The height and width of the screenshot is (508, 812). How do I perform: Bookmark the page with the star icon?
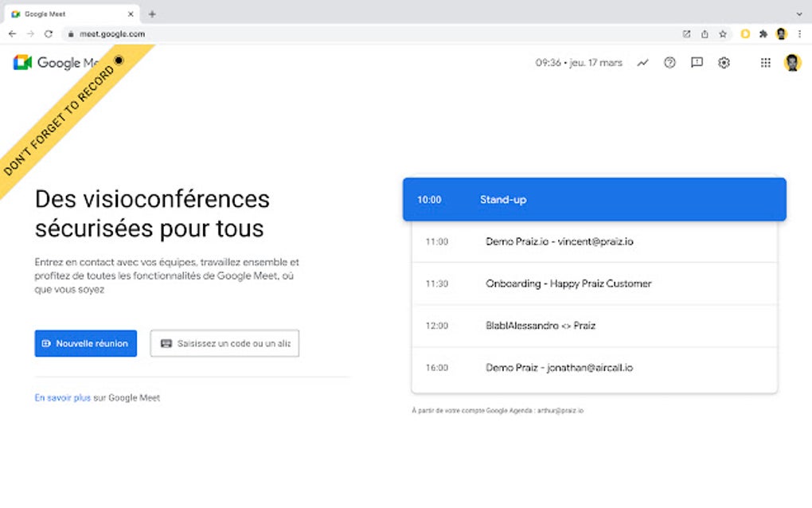[723, 34]
